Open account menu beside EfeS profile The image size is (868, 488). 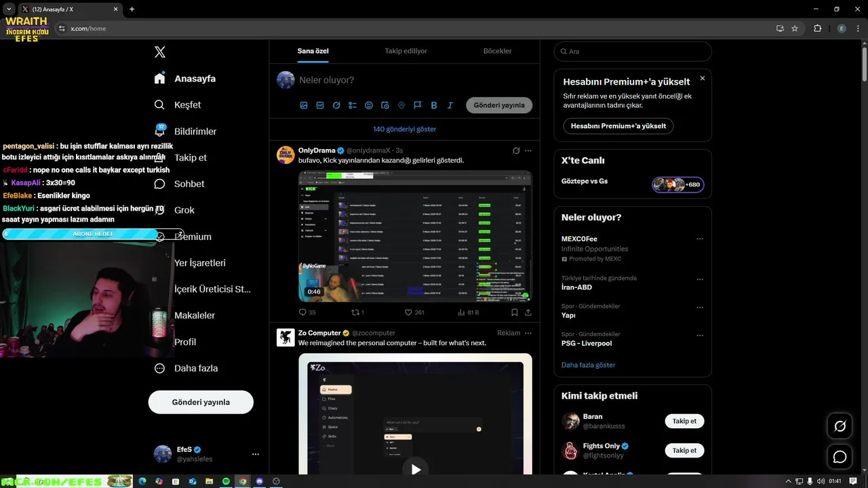(x=256, y=454)
